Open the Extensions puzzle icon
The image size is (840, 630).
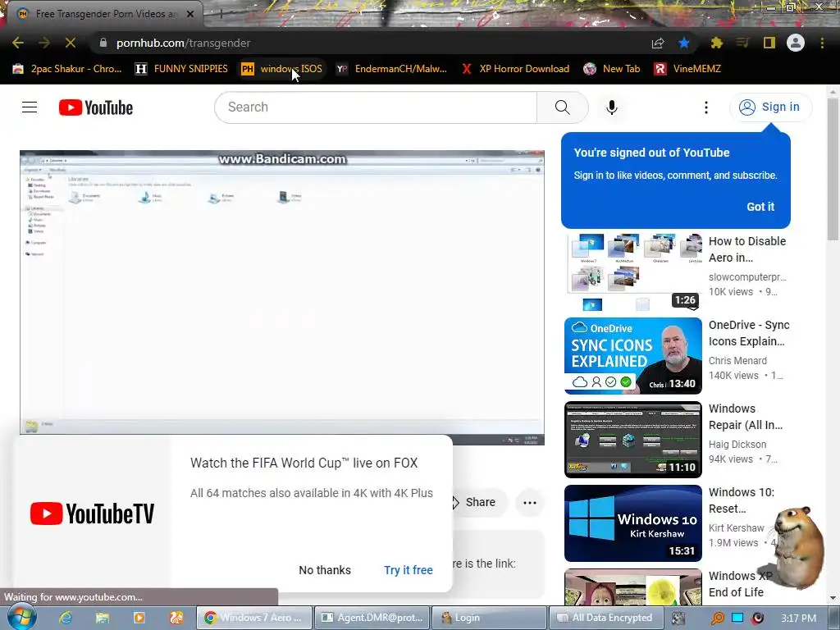click(x=717, y=43)
